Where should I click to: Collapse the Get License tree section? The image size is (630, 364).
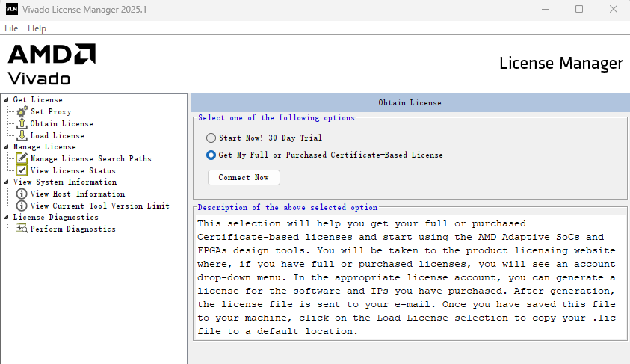(6, 100)
